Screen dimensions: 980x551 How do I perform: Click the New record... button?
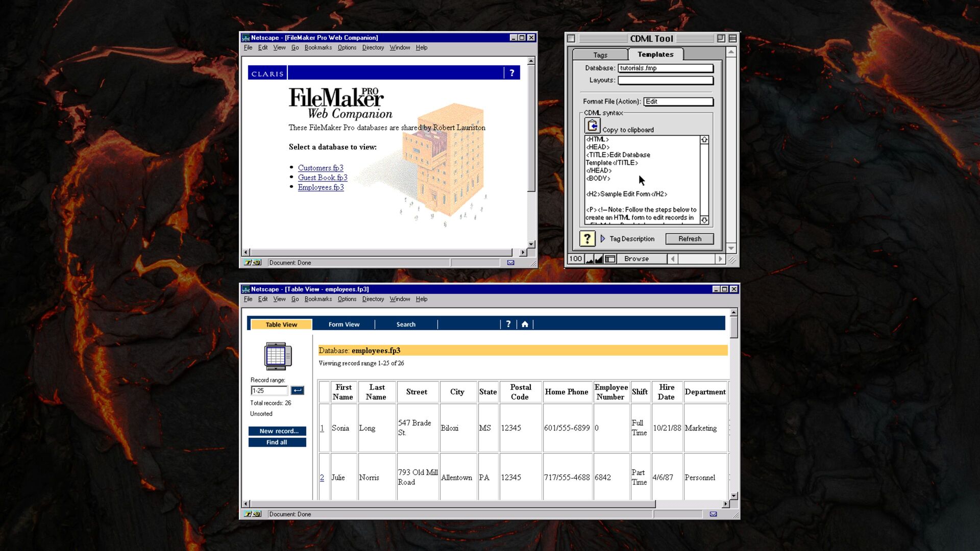click(278, 431)
